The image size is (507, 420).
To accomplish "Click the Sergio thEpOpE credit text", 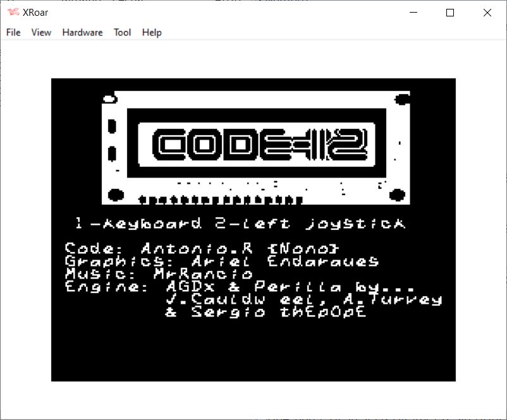I will 266,311.
